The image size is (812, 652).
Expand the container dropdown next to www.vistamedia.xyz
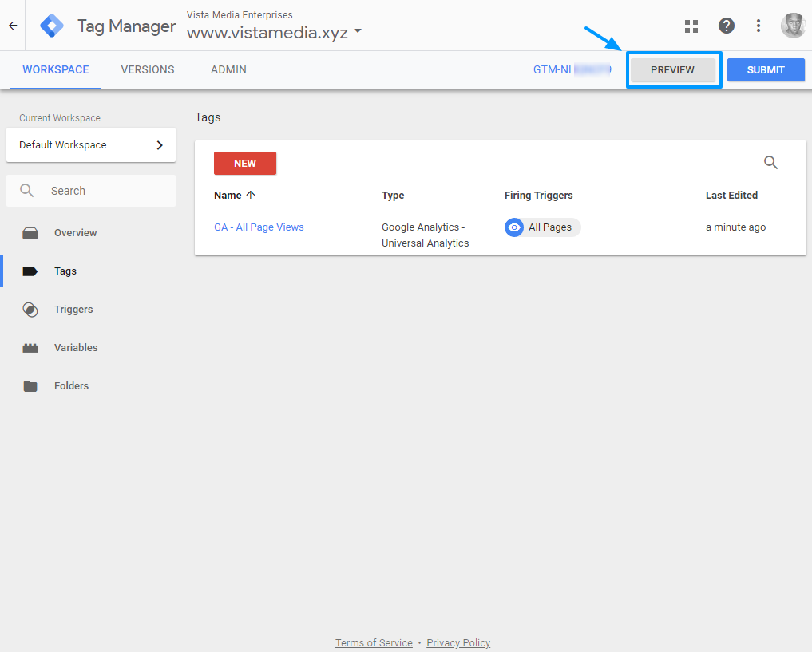pos(357,32)
